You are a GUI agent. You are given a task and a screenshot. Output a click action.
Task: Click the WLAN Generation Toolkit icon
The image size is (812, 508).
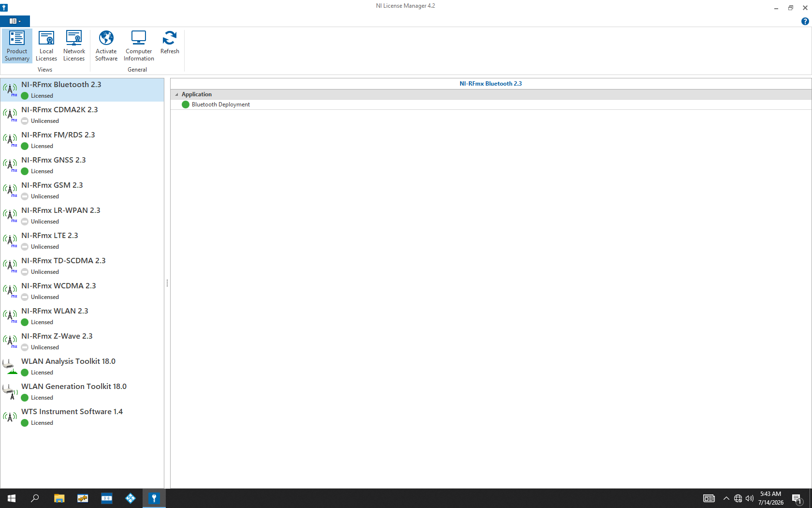click(10, 391)
